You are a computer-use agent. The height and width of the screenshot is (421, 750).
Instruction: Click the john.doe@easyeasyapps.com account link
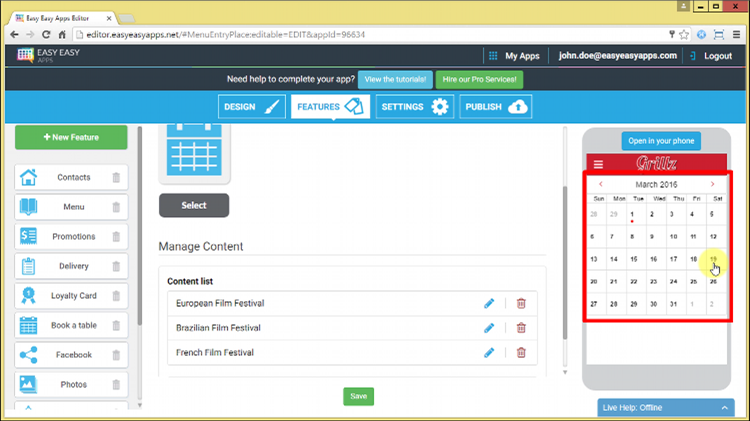click(x=618, y=55)
